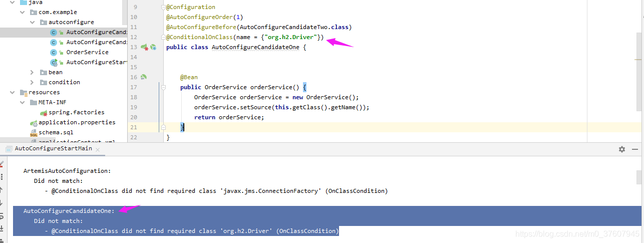Click the class icon beside OrderService
This screenshot has width=644, height=243.
tap(54, 52)
